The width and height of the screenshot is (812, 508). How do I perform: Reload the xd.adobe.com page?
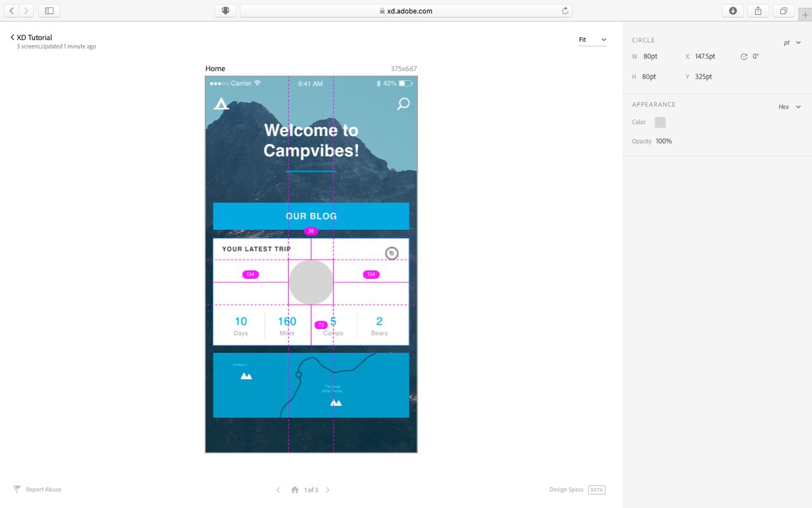pos(565,11)
